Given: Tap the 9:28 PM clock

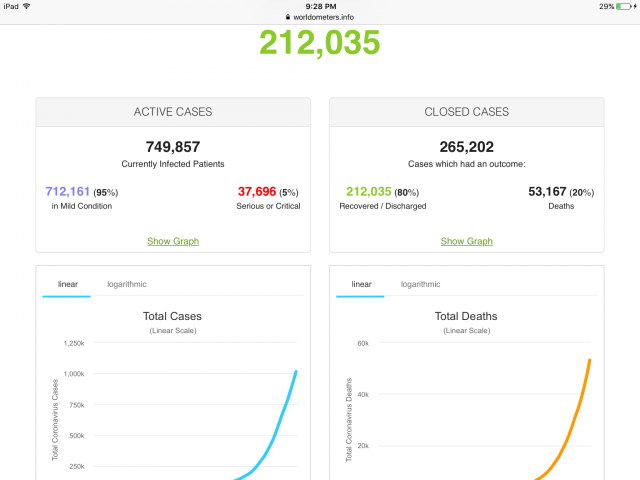Looking at the screenshot, I should click(x=321, y=7).
